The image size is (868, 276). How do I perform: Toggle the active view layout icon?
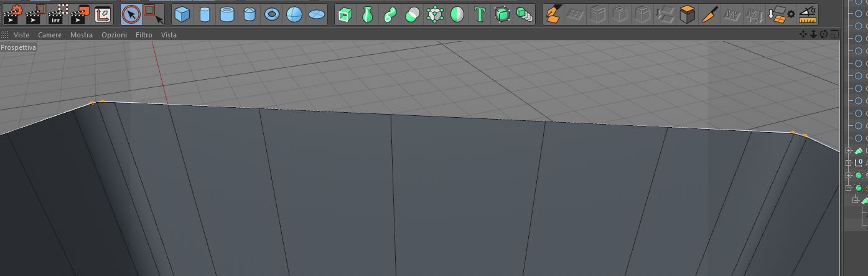click(x=834, y=34)
